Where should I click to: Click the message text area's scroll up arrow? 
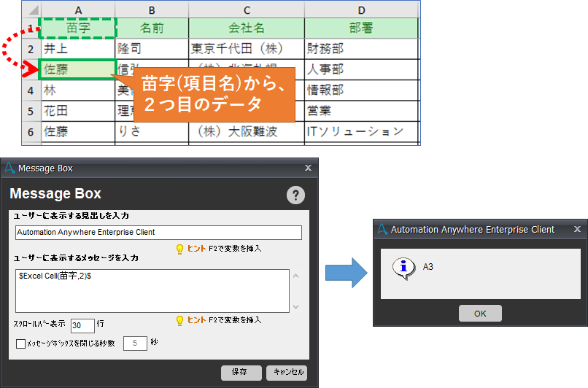tap(296, 276)
